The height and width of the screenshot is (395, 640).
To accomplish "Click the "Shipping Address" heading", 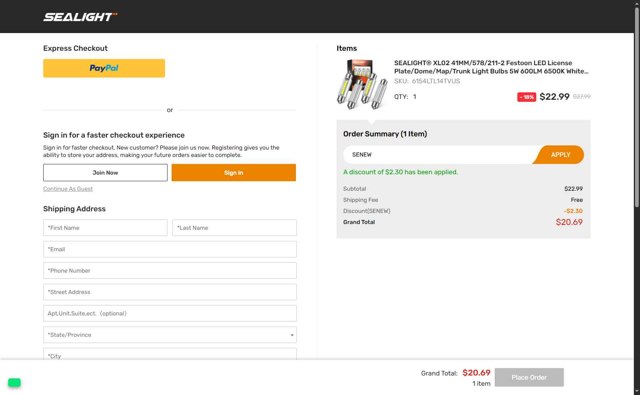I will [x=74, y=209].
